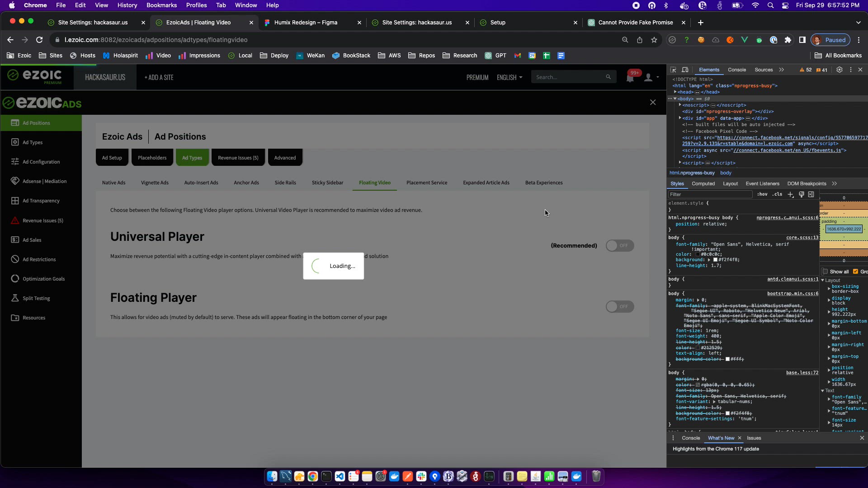Screen dimensions: 868x488
Task: Toggle DevTools device toolbar
Action: click(685, 70)
